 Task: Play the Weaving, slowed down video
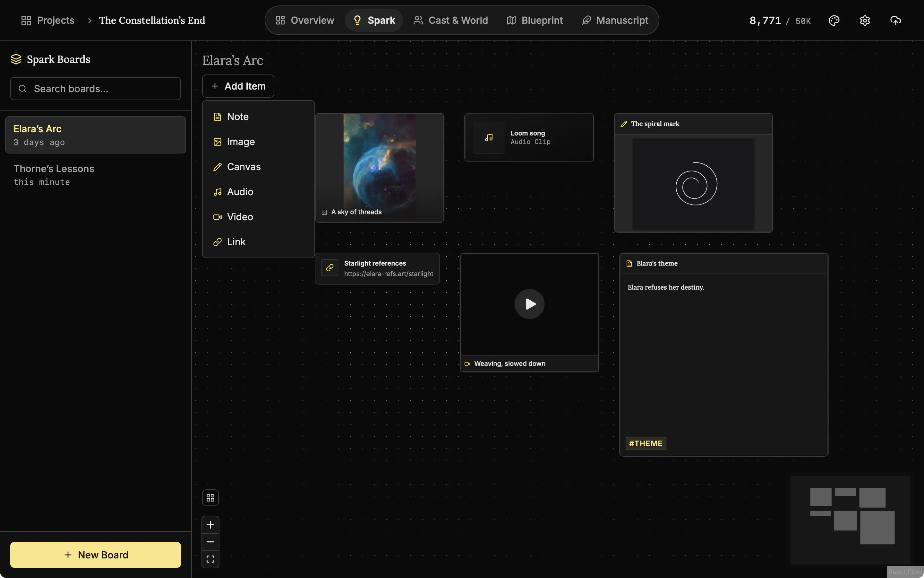tap(530, 304)
